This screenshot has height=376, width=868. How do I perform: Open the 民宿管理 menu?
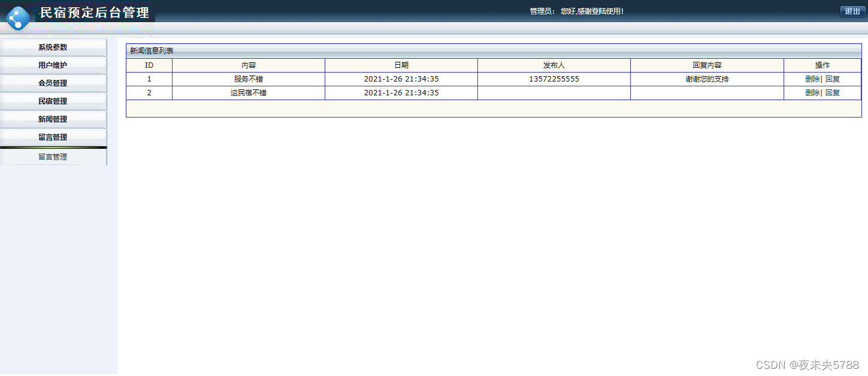53,101
